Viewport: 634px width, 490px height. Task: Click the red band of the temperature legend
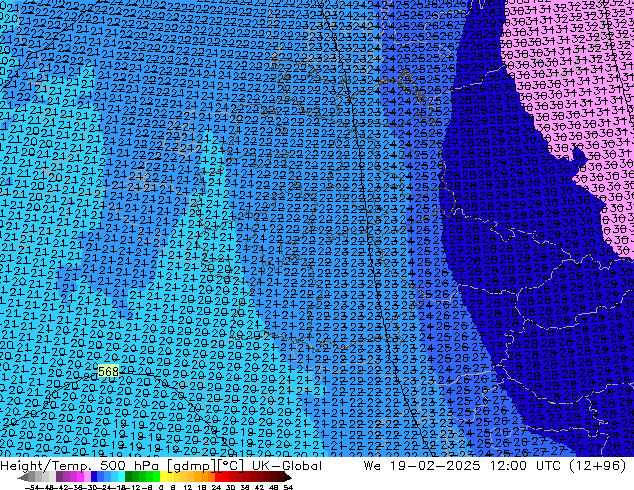point(218,477)
